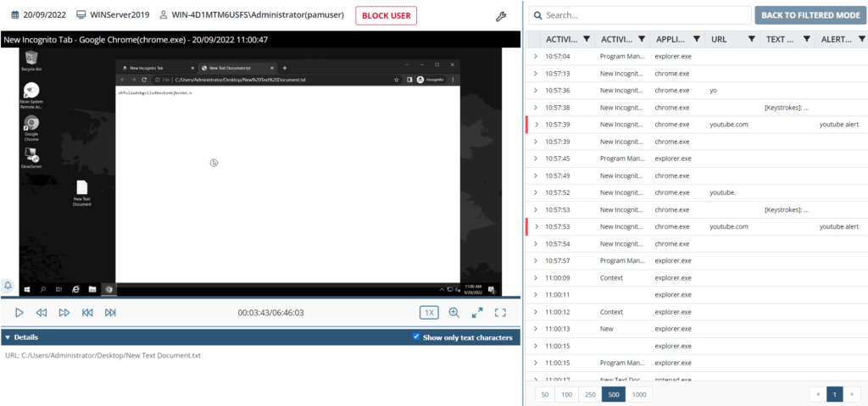Click the rewind playback icon
The width and height of the screenshot is (868, 406).
42,313
